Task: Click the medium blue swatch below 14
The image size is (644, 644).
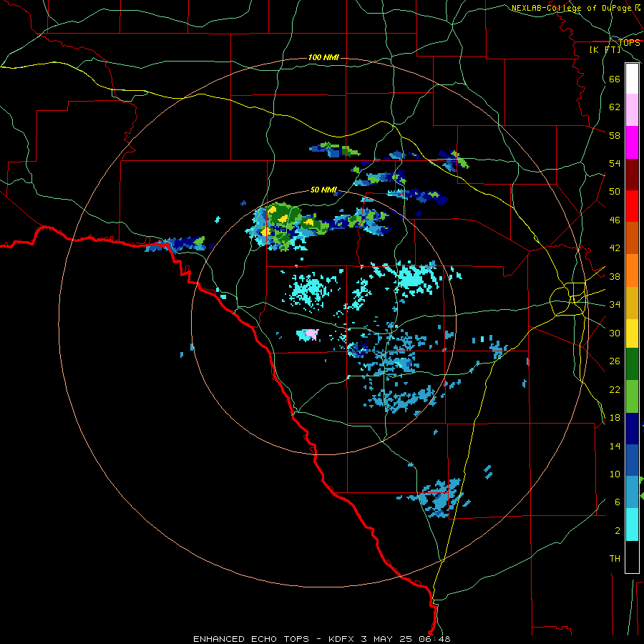Action: click(x=632, y=460)
